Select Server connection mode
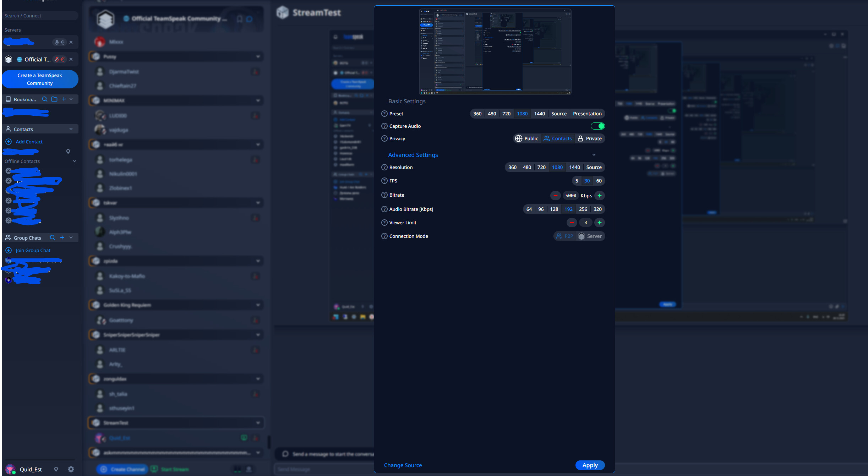The width and height of the screenshot is (868, 476). 590,236
